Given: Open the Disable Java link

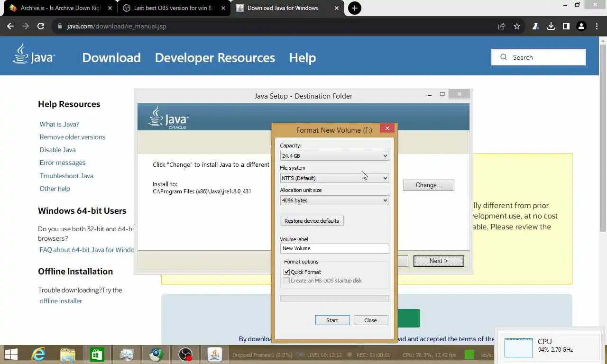Looking at the screenshot, I should pyautogui.click(x=57, y=150).
